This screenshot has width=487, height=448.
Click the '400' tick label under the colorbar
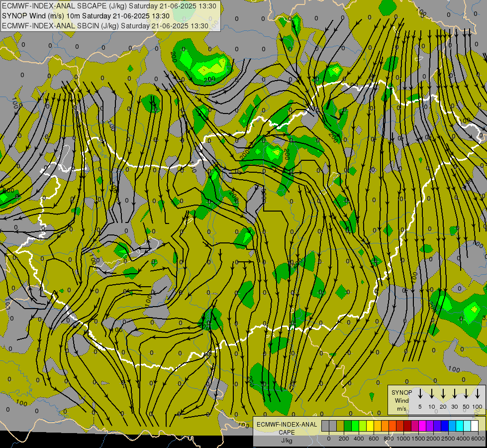click(x=359, y=439)
